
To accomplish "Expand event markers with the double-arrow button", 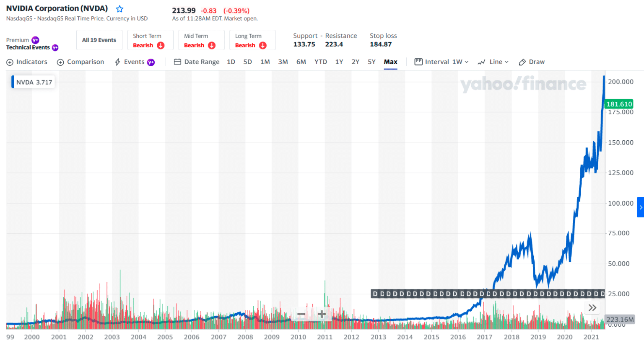I will click(592, 307).
